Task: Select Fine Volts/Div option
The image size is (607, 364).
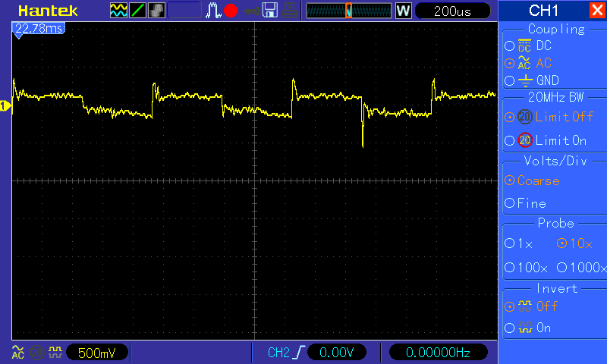Action: pyautogui.click(x=509, y=203)
